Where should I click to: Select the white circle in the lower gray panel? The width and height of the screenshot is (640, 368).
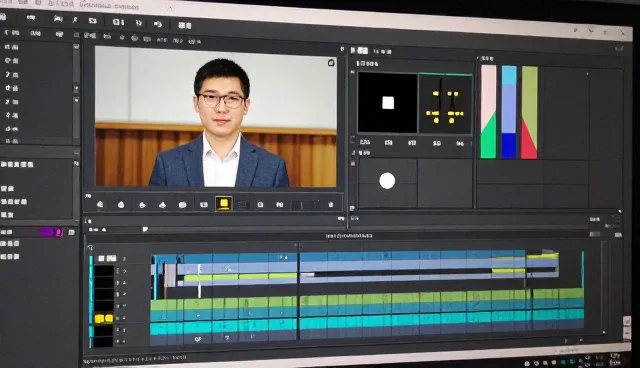point(387,181)
